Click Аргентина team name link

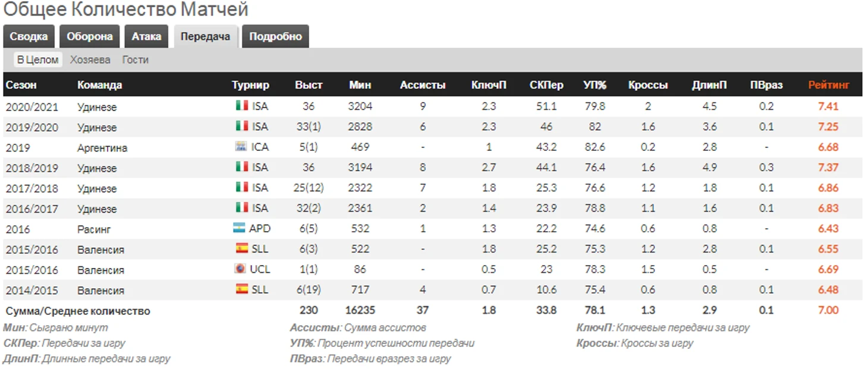102,148
